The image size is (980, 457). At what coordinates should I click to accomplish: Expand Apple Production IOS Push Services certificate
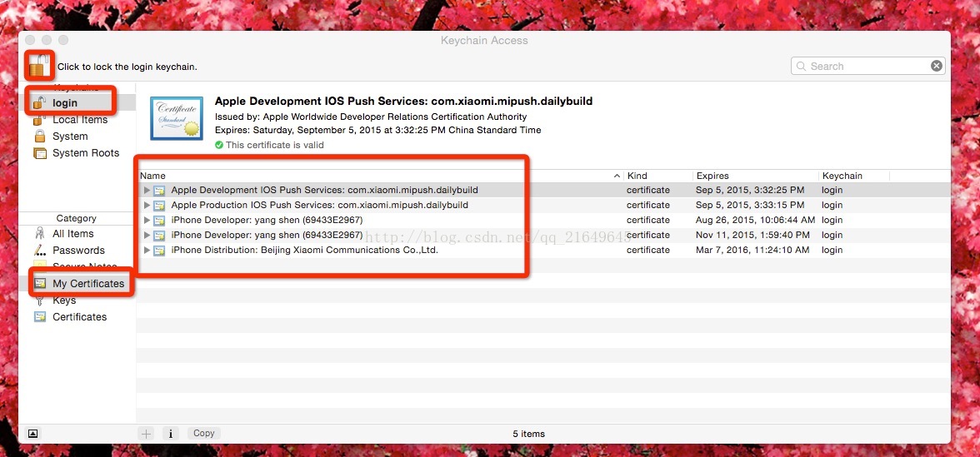pyautogui.click(x=147, y=205)
